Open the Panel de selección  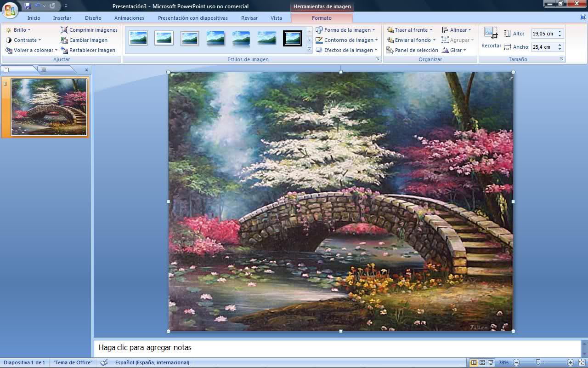point(413,50)
